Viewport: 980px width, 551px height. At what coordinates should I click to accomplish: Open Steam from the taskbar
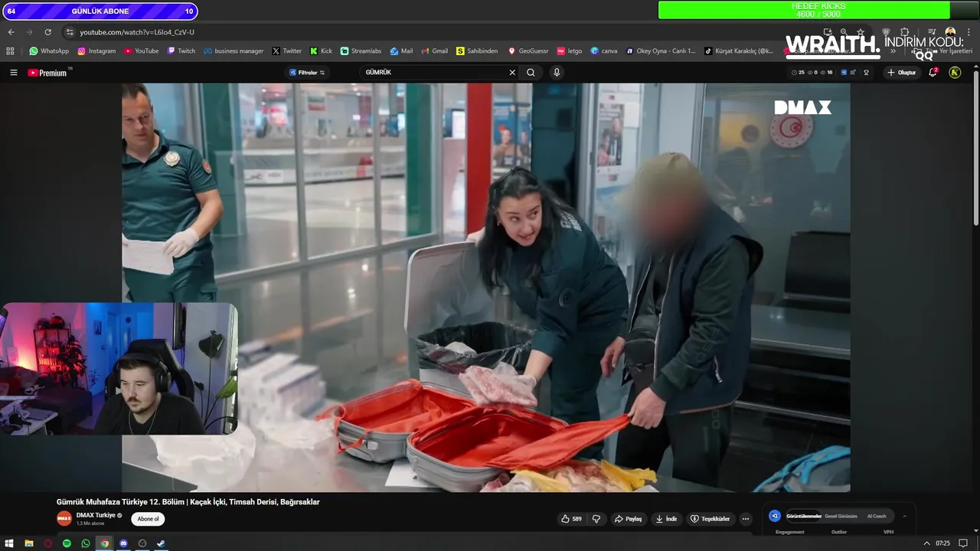(161, 543)
